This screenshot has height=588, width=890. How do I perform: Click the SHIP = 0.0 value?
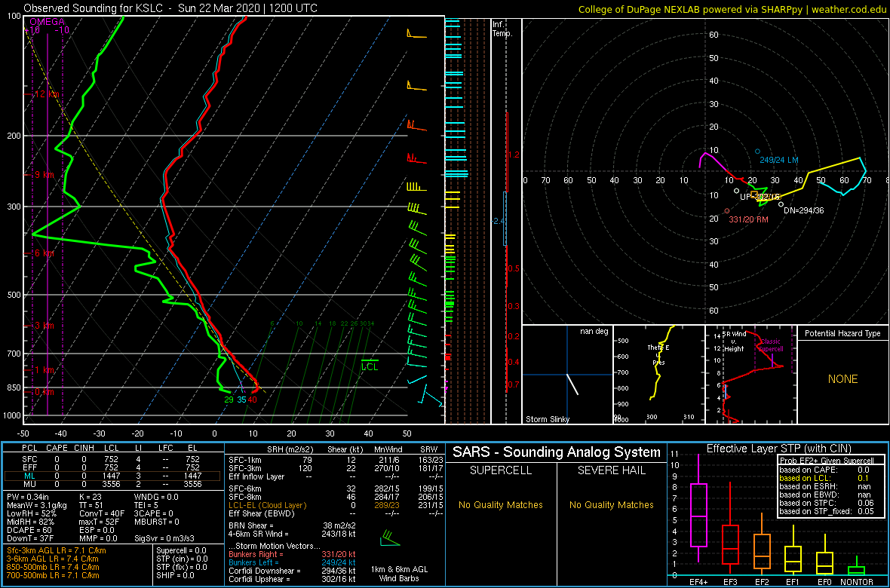click(x=176, y=575)
